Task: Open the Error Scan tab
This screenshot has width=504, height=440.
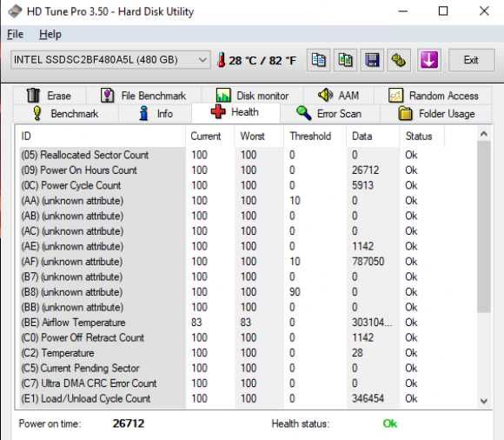Action: 329,114
